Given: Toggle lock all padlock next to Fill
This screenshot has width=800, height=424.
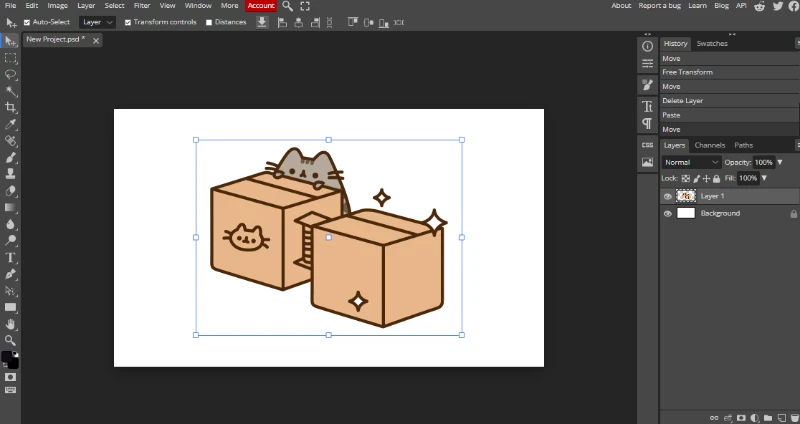Looking at the screenshot, I should [716, 179].
